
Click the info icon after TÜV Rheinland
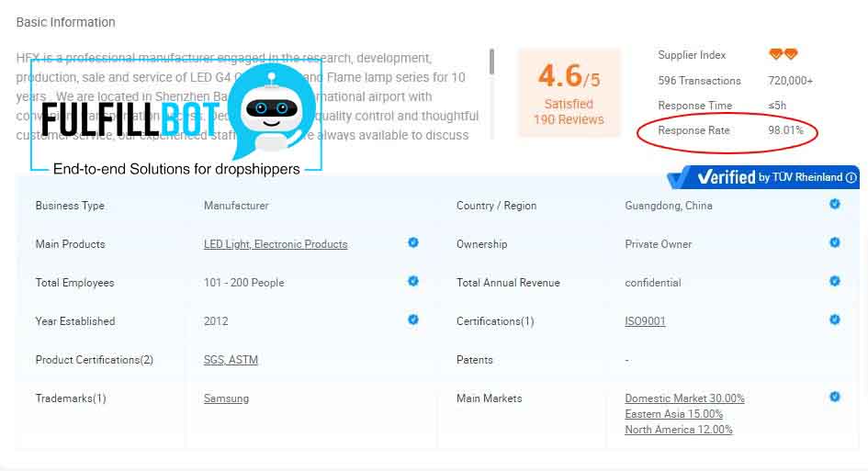851,177
